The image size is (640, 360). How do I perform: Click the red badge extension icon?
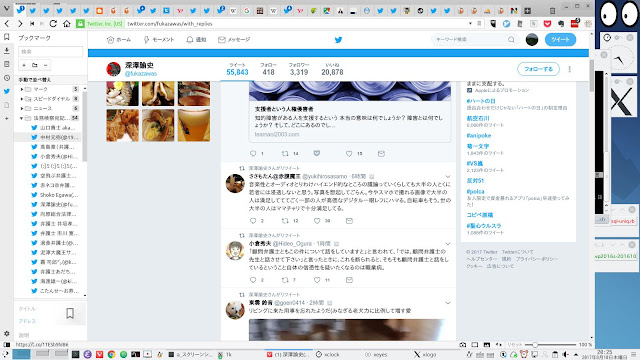[575, 23]
